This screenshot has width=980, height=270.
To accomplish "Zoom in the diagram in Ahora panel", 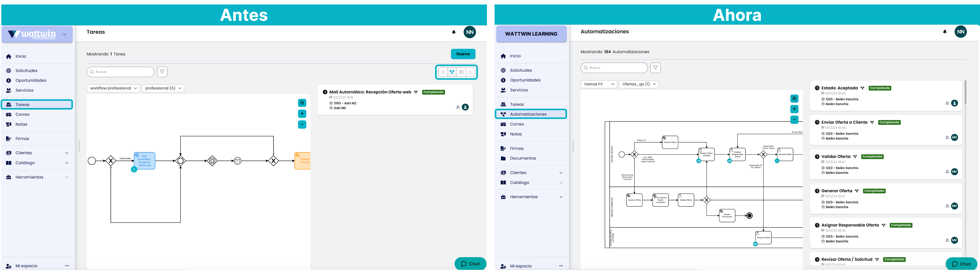I will tap(794, 109).
